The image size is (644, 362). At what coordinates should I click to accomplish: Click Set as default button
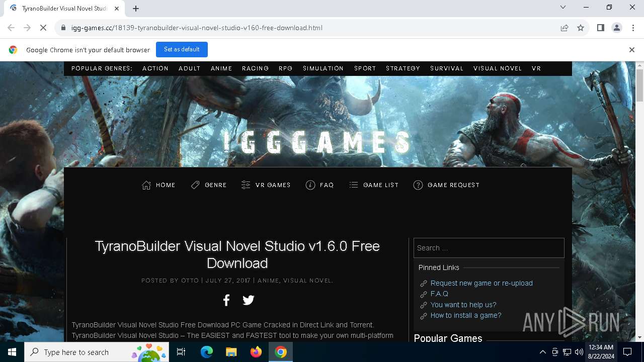point(182,49)
